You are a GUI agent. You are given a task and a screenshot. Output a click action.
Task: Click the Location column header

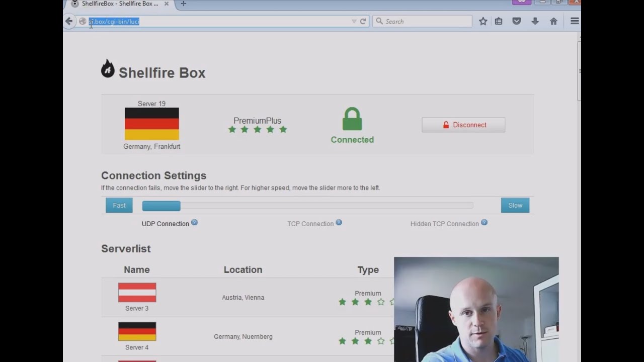click(x=243, y=270)
